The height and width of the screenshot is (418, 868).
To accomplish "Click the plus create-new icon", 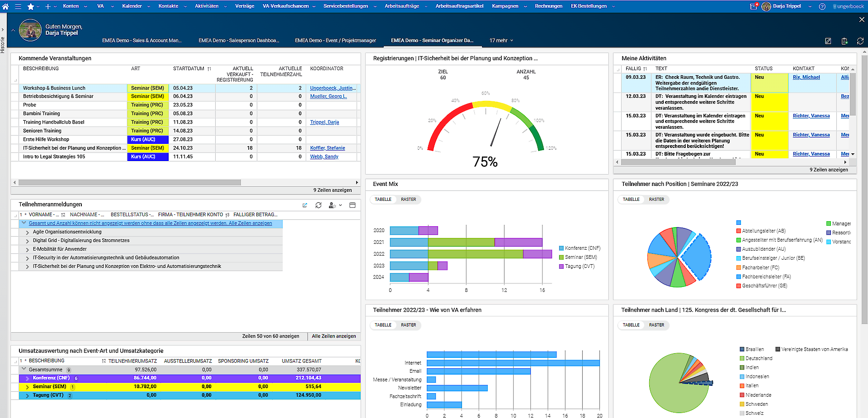I will coord(48,6).
